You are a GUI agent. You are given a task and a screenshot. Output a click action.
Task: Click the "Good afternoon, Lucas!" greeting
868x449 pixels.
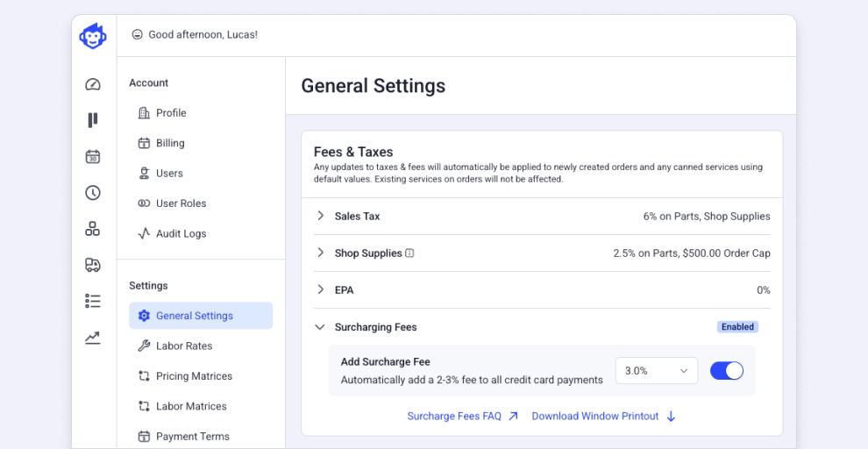tap(203, 34)
